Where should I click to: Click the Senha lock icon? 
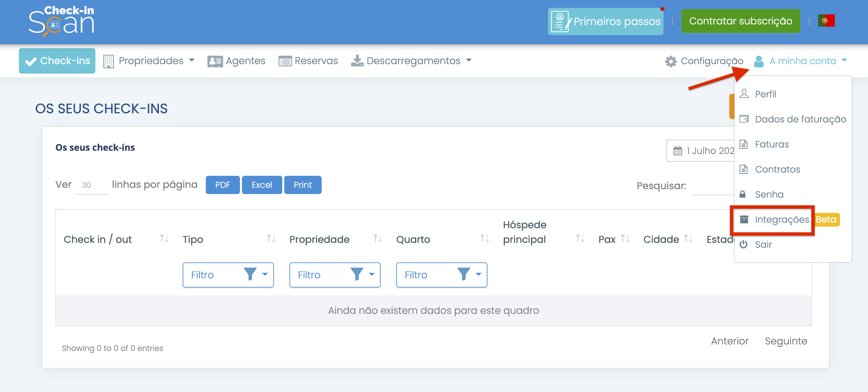click(x=744, y=194)
